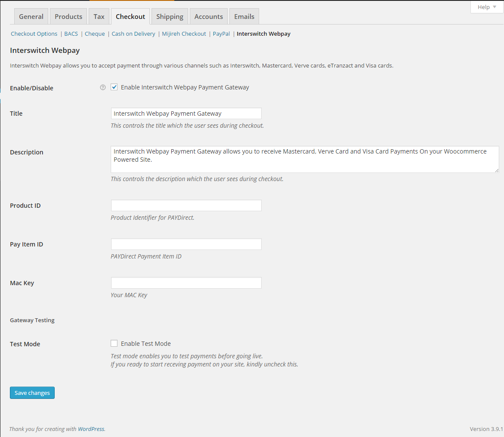This screenshot has height=437, width=504.
Task: Click the Product ID input field
Action: pyautogui.click(x=186, y=206)
